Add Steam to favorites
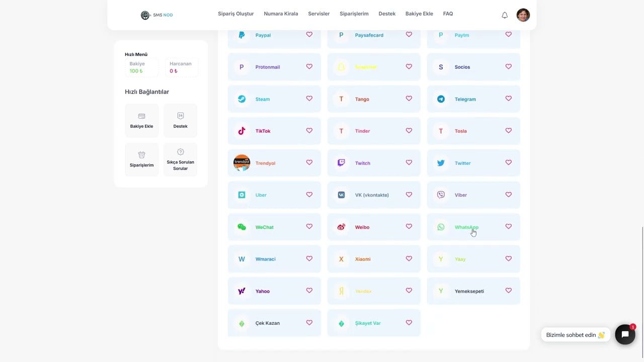The width and height of the screenshot is (644, 362). click(309, 99)
